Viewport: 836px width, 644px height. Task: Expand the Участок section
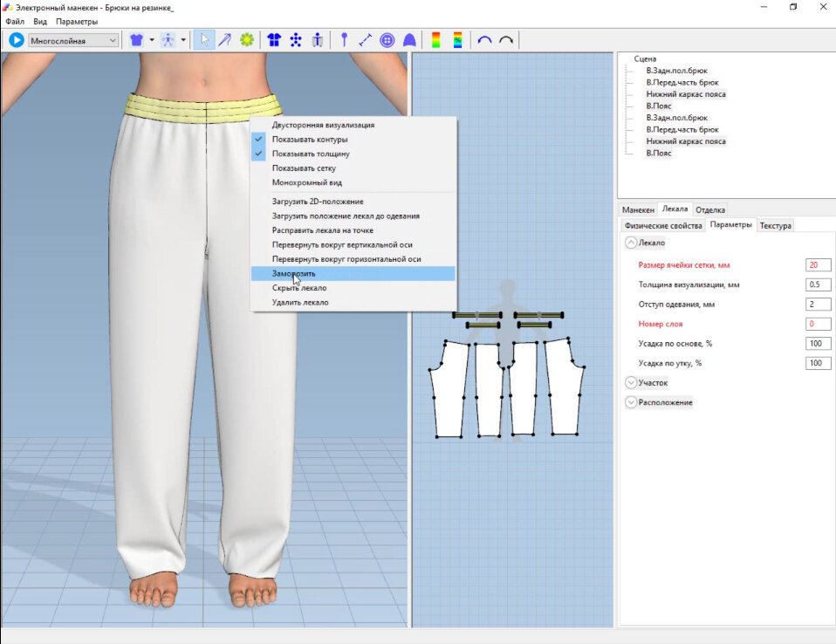coord(631,383)
